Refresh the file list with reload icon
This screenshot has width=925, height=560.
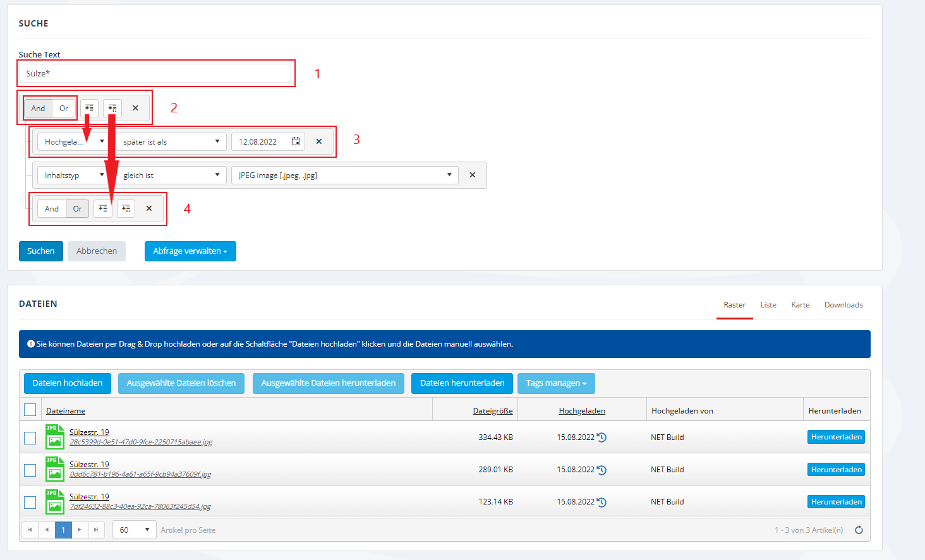coord(859,530)
